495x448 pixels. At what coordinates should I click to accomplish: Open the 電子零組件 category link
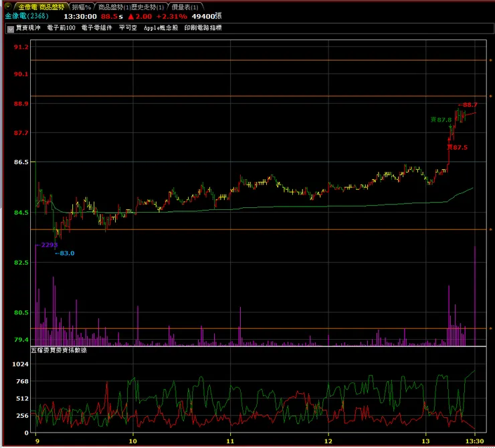click(96, 28)
